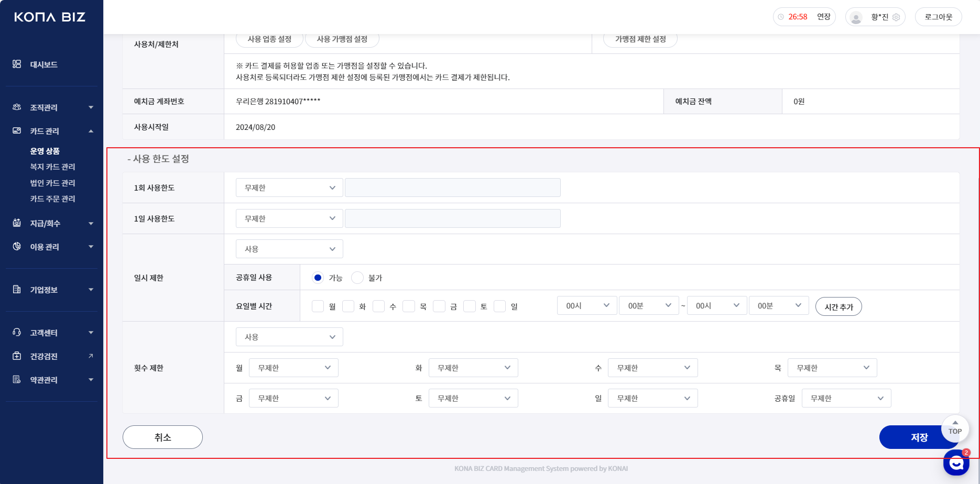Click the 1회 사용한도 amount input field

point(453,188)
